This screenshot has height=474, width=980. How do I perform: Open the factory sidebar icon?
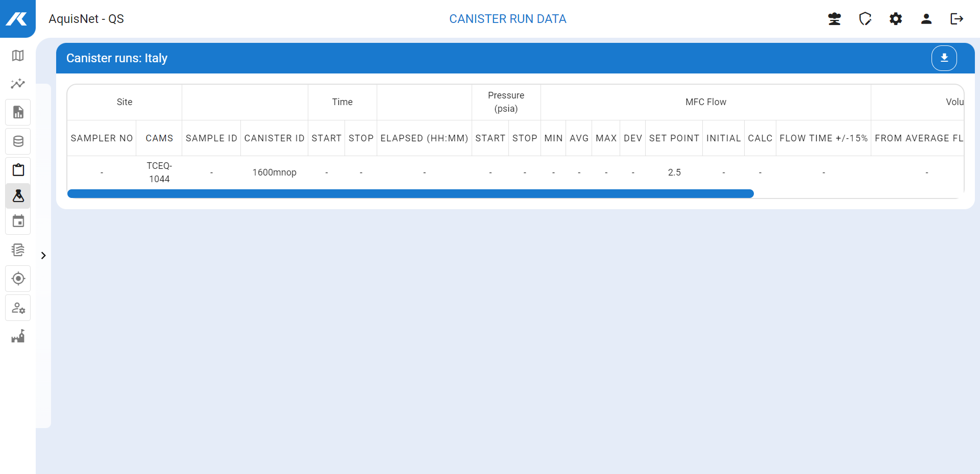click(18, 336)
